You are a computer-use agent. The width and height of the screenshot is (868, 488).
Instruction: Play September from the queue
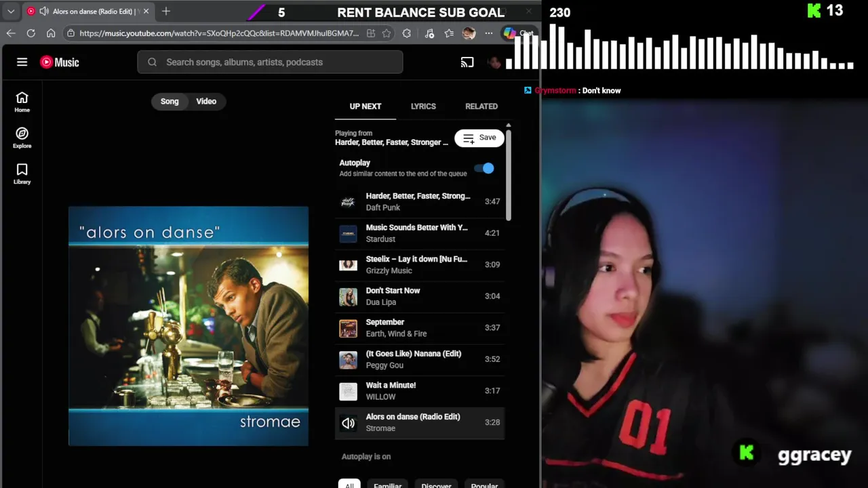[x=420, y=327]
